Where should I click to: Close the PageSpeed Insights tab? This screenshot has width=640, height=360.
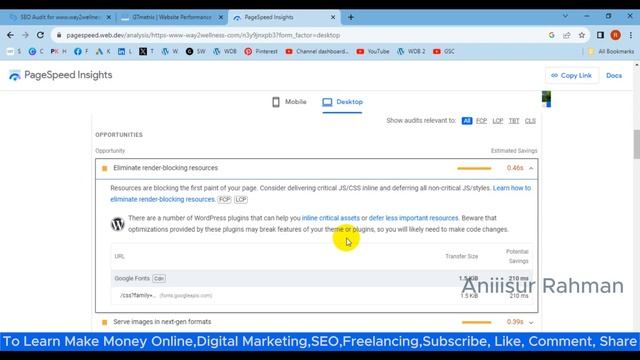coord(333,17)
